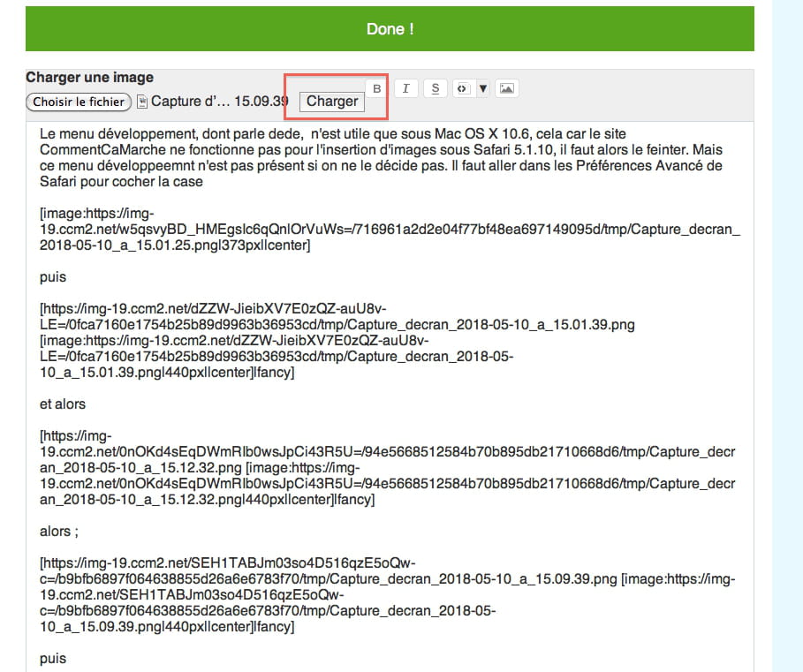Insert a code block using the code icon
Viewport: 803px width, 672px height.
463,88
